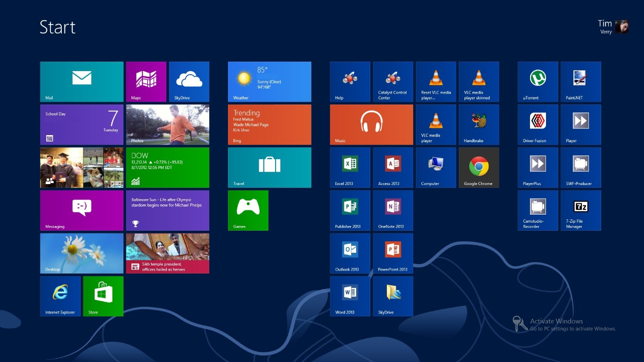Open Catalyst Control Center
The image size is (644, 362).
393,81
